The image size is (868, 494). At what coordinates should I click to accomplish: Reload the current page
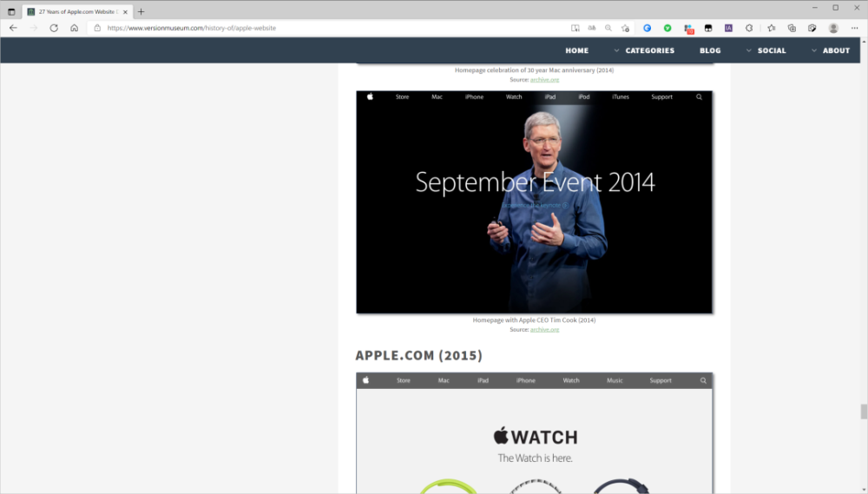point(54,28)
